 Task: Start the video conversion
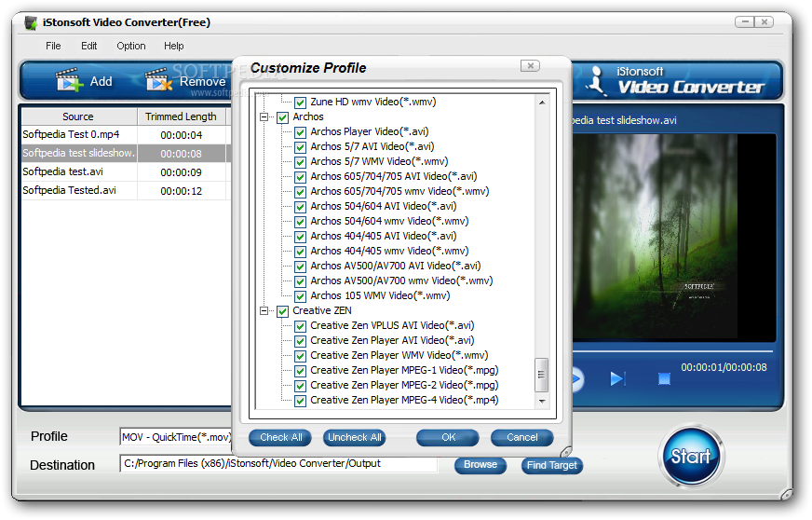[691, 457]
